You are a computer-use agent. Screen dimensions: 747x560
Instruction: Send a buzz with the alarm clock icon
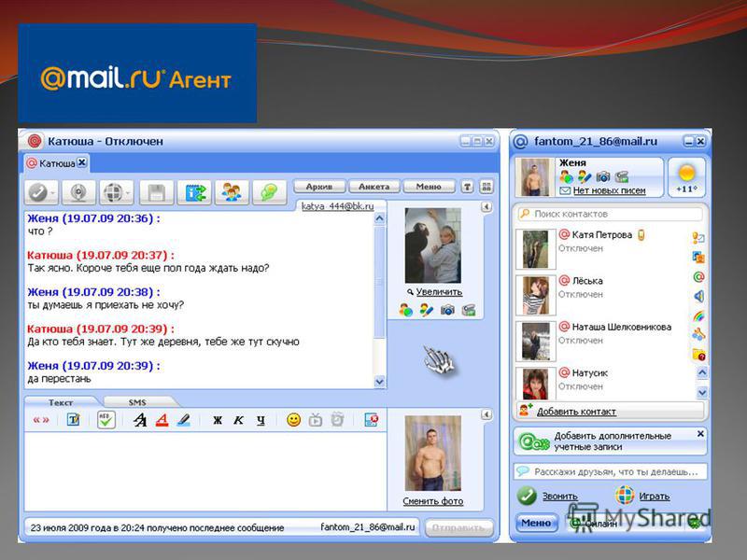click(x=337, y=419)
